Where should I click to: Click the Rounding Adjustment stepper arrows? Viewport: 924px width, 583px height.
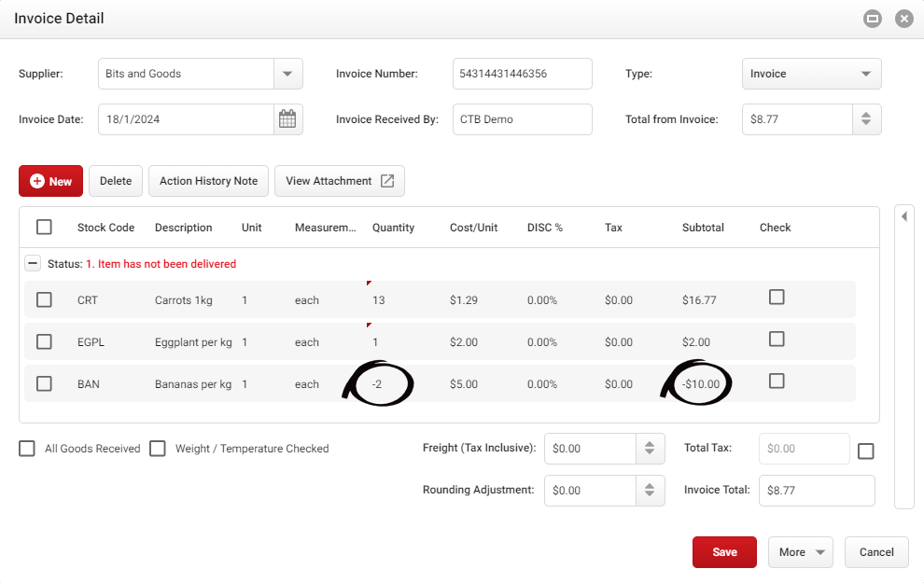coord(651,490)
